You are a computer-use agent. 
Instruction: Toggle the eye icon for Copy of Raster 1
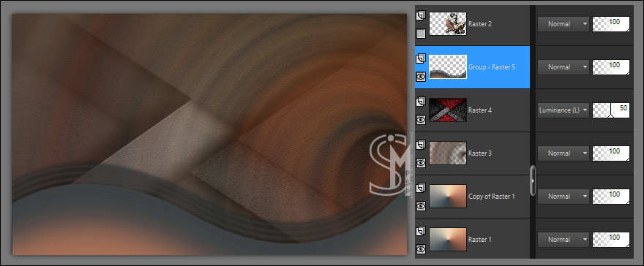pyautogui.click(x=421, y=206)
